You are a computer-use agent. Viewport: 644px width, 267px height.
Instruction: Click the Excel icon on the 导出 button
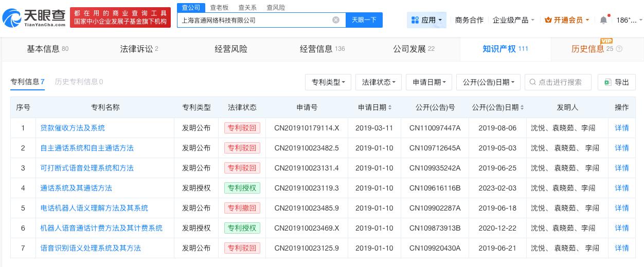coord(607,82)
